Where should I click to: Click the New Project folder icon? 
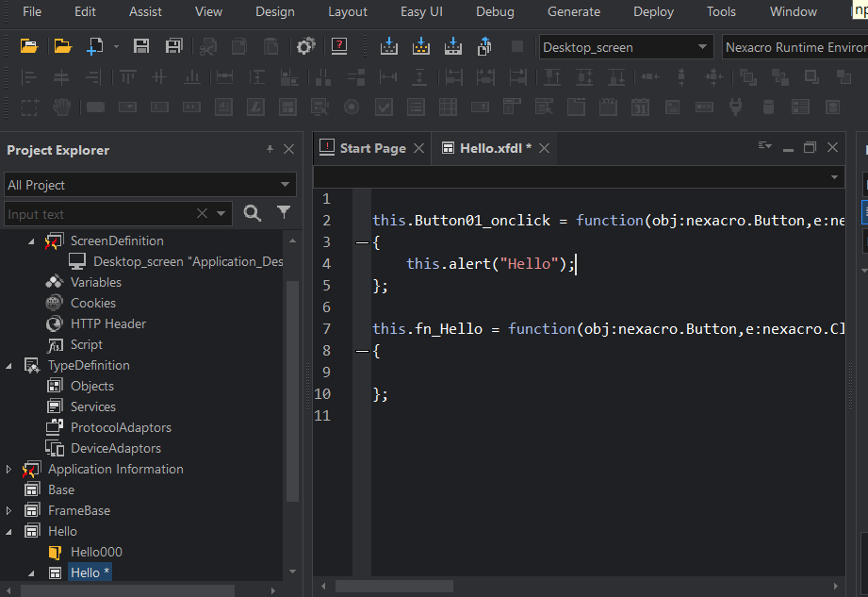29,46
